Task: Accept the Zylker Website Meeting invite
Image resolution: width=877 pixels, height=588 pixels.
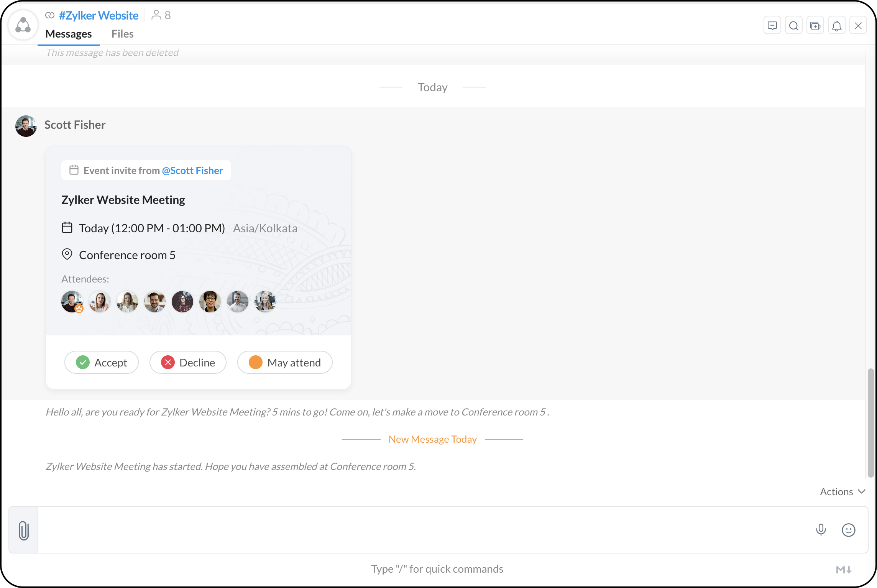Action: coord(102,362)
